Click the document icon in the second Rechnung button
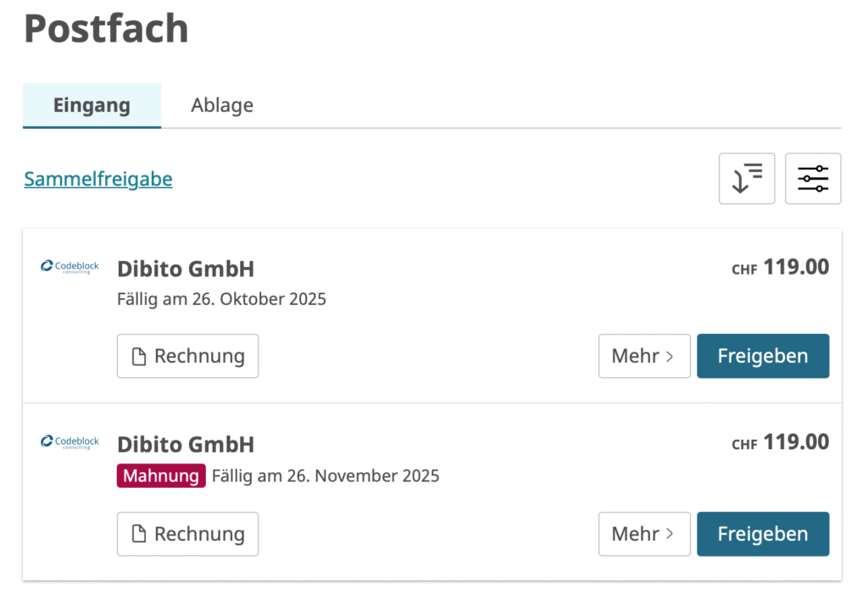868x599 pixels. (139, 535)
